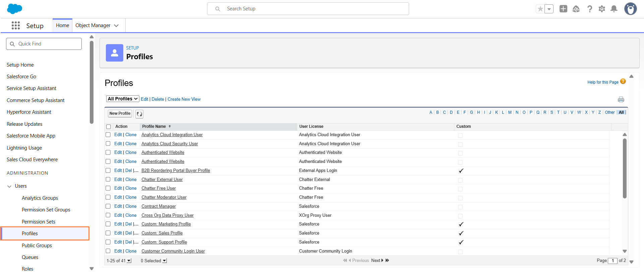Screen dimensions: 644x272
Task: Click the Search Setup input field
Action: [x=308, y=9]
